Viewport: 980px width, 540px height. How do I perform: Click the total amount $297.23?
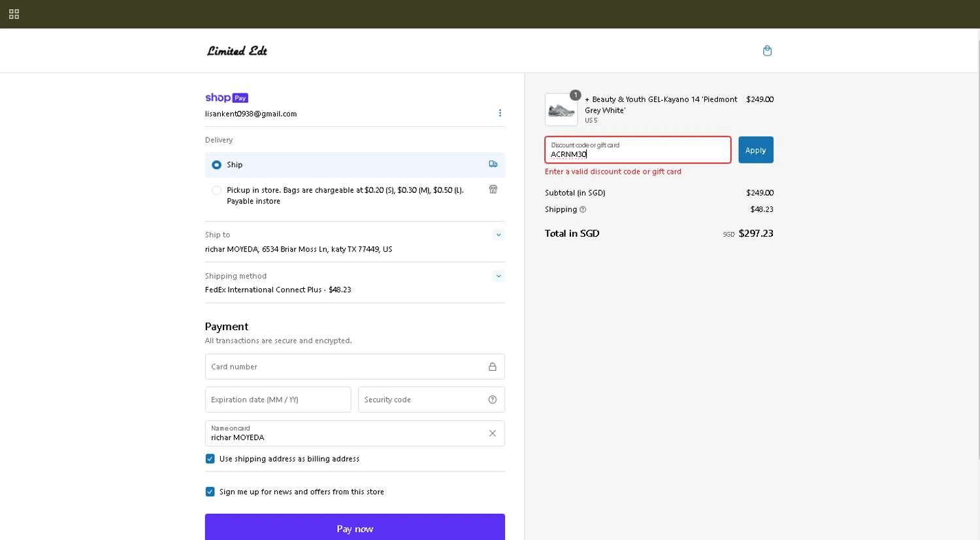click(756, 233)
